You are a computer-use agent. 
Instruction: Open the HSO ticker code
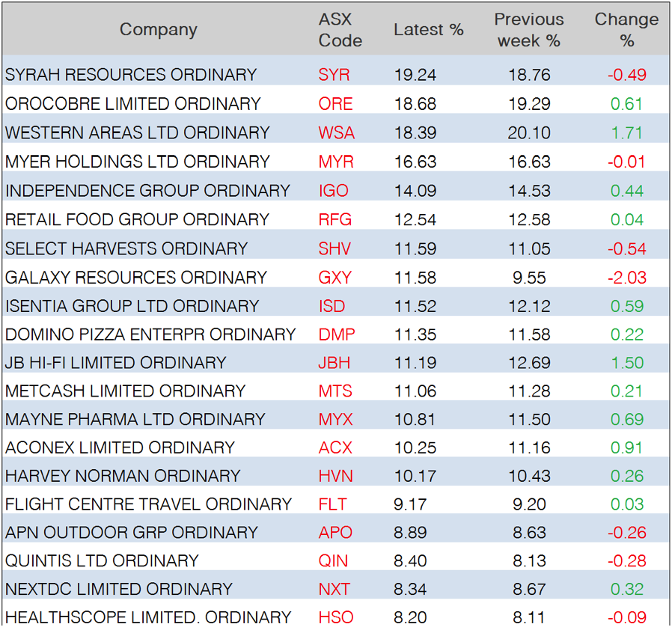(335, 618)
